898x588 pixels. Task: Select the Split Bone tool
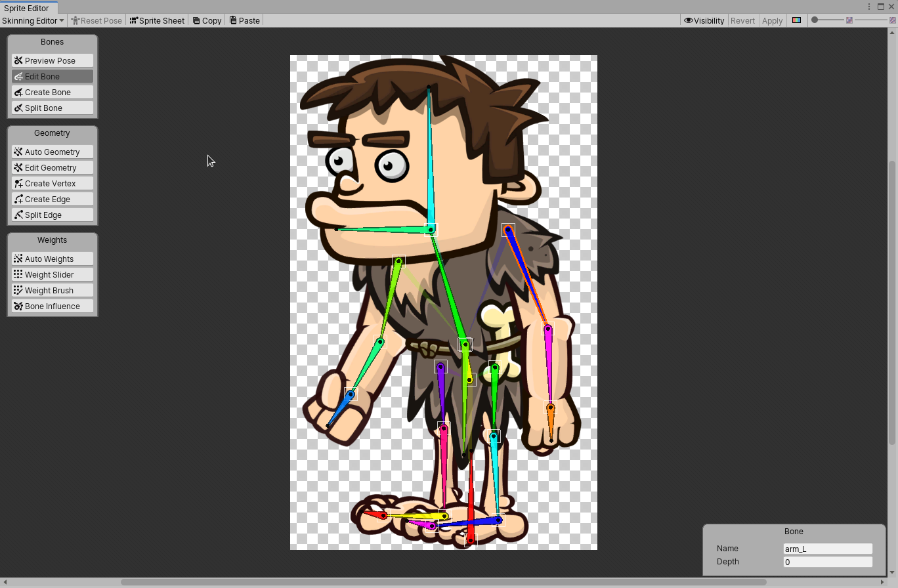tap(52, 108)
